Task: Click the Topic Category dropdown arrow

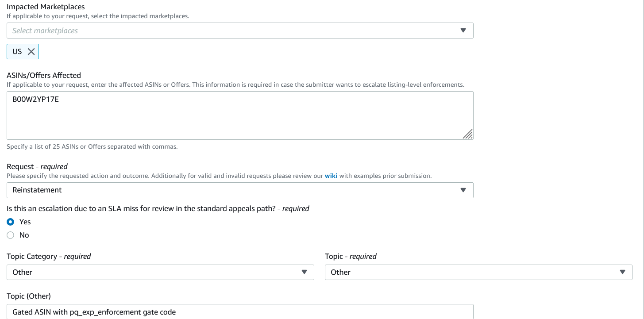Action: [x=304, y=272]
